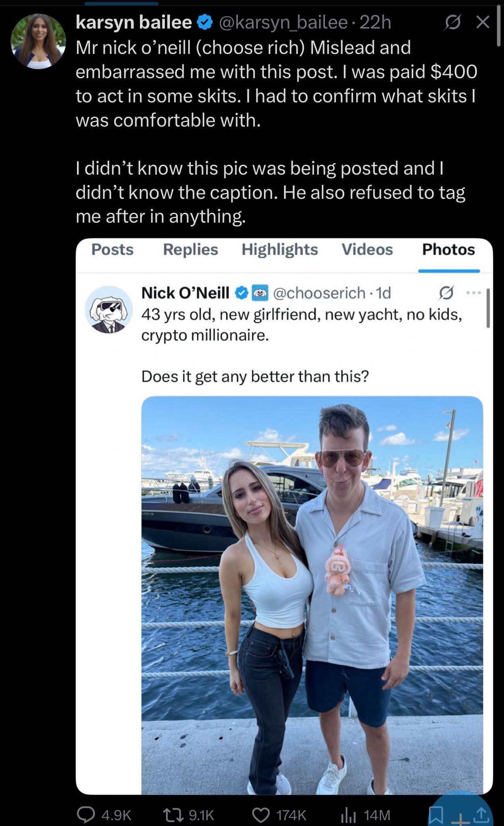Screen dimensions: 504x826
Task: Select the Videos tab
Action: click(367, 249)
